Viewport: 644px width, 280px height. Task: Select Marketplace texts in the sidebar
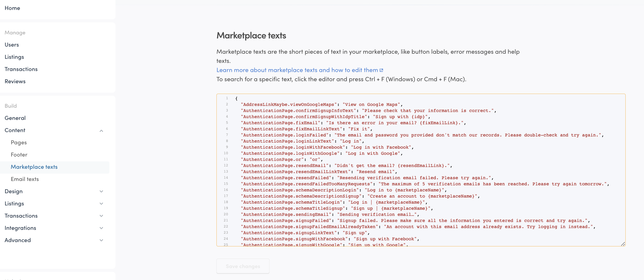(x=34, y=167)
